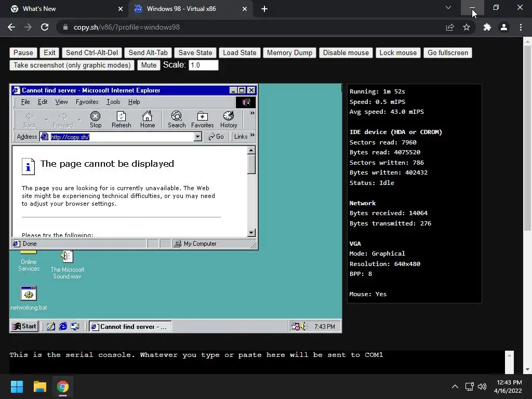532x399 pixels.
Task: Open the Forward button history dropdown arrow
Action: (x=79, y=119)
